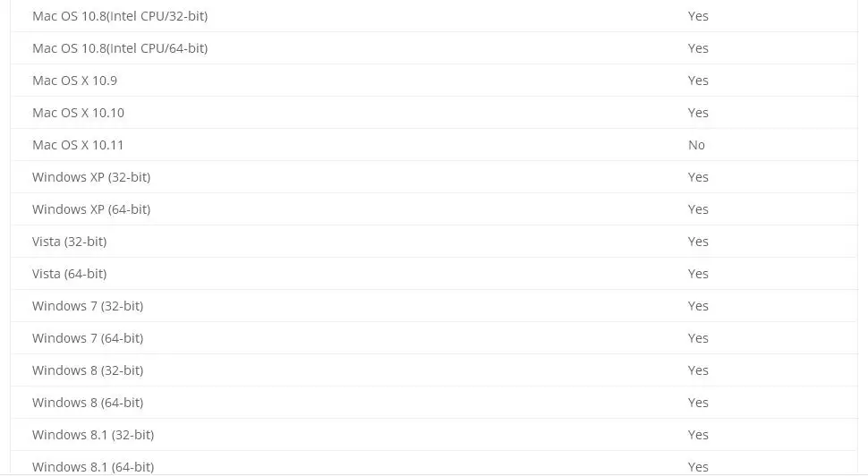Click the Windows 8.1 (64-bit) entry
Screen dimensions: 868x476
click(93, 466)
